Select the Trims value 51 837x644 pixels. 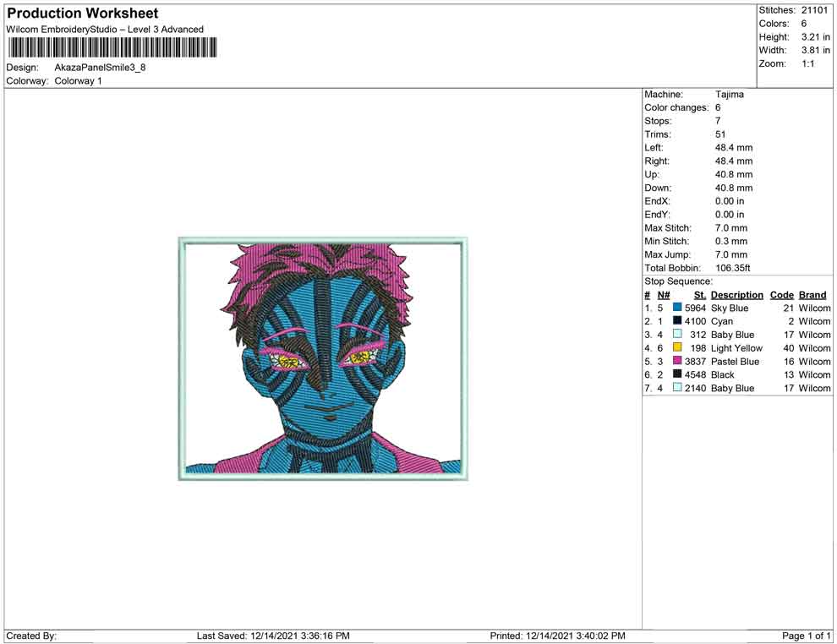tap(720, 134)
